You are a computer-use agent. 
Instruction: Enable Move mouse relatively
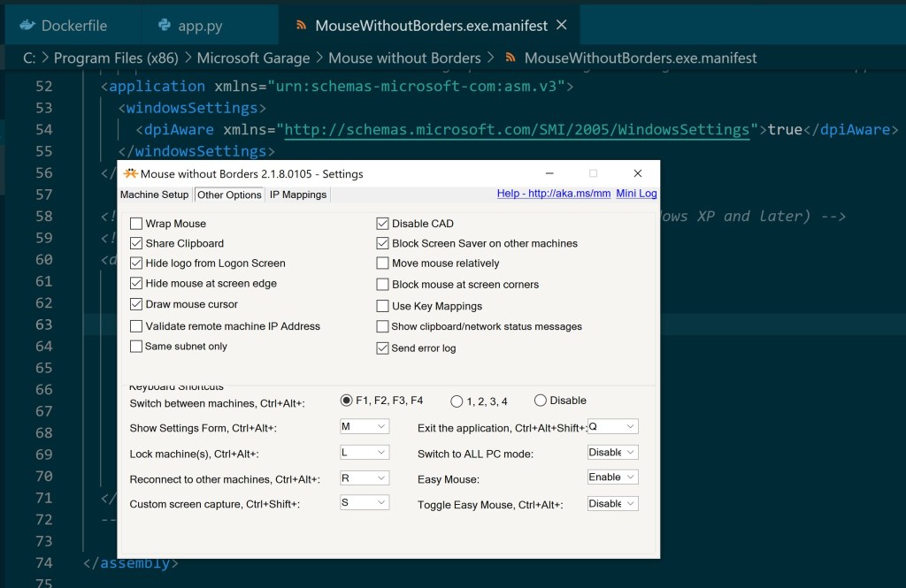(382, 264)
